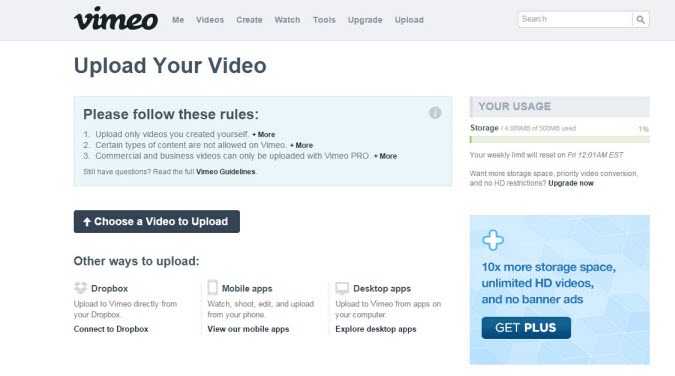Image resolution: width=675 pixels, height=376 pixels.
Task: Click the GET PLUS button
Action: (526, 328)
